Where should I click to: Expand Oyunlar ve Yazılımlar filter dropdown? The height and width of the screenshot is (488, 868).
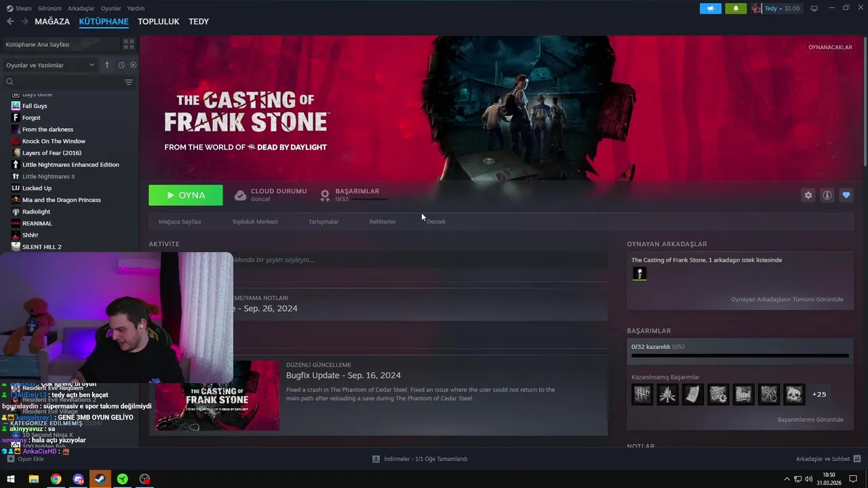pyautogui.click(x=50, y=65)
